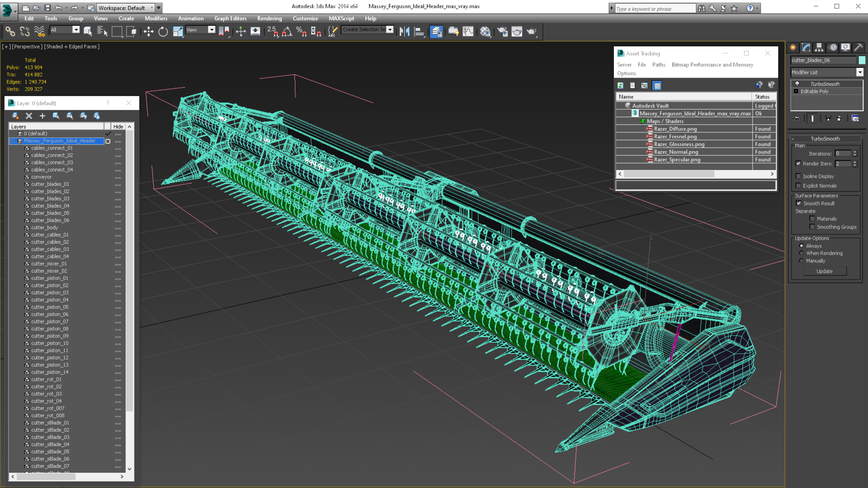This screenshot has width=868, height=488.
Task: Open the Modifier List dropdown
Action: coord(860,72)
